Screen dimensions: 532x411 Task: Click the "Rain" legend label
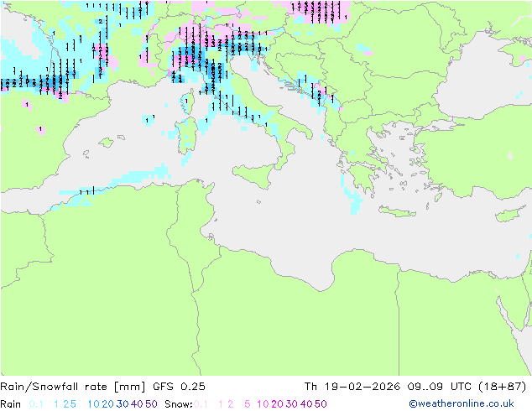[x=11, y=404]
